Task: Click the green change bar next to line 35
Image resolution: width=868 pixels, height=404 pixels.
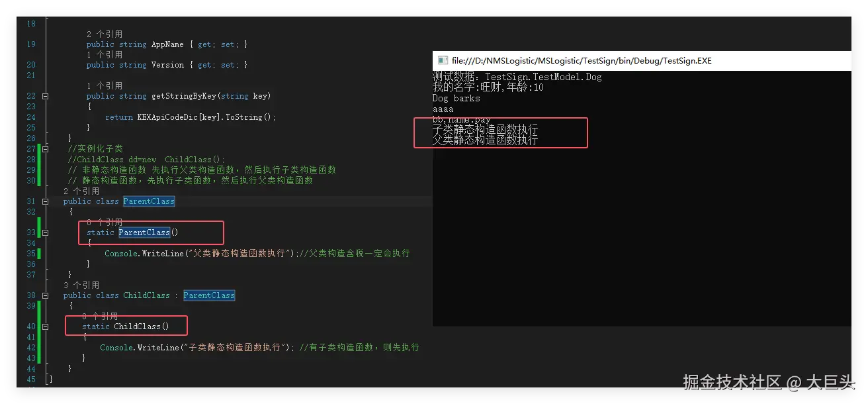Action: click(x=38, y=254)
